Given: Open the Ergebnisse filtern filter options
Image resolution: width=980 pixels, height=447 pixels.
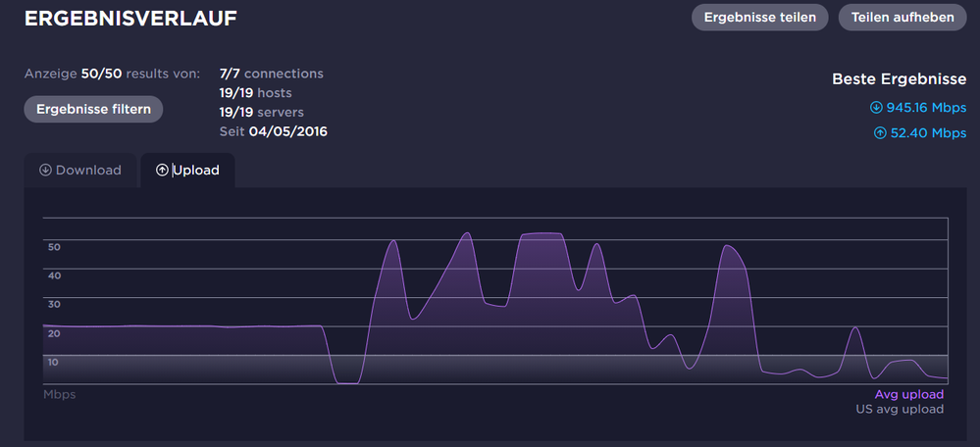Looking at the screenshot, I should coord(93,109).
